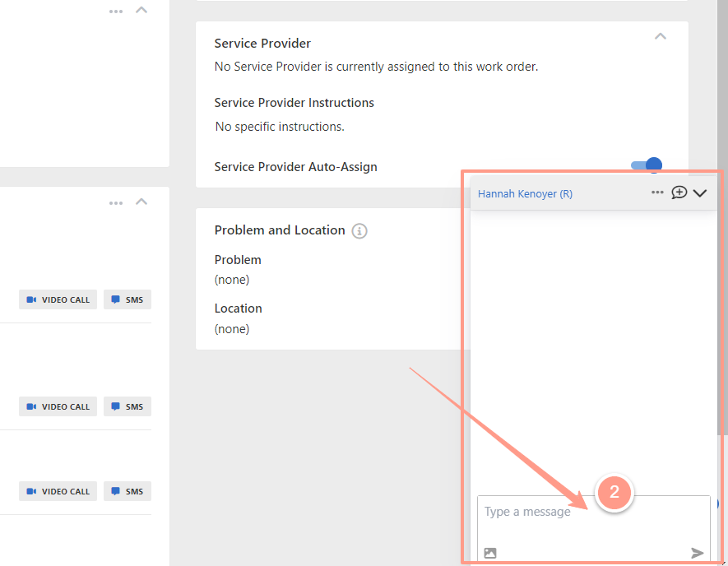Viewport: 728px width, 566px height.
Task: Send the chat message
Action: (x=697, y=553)
